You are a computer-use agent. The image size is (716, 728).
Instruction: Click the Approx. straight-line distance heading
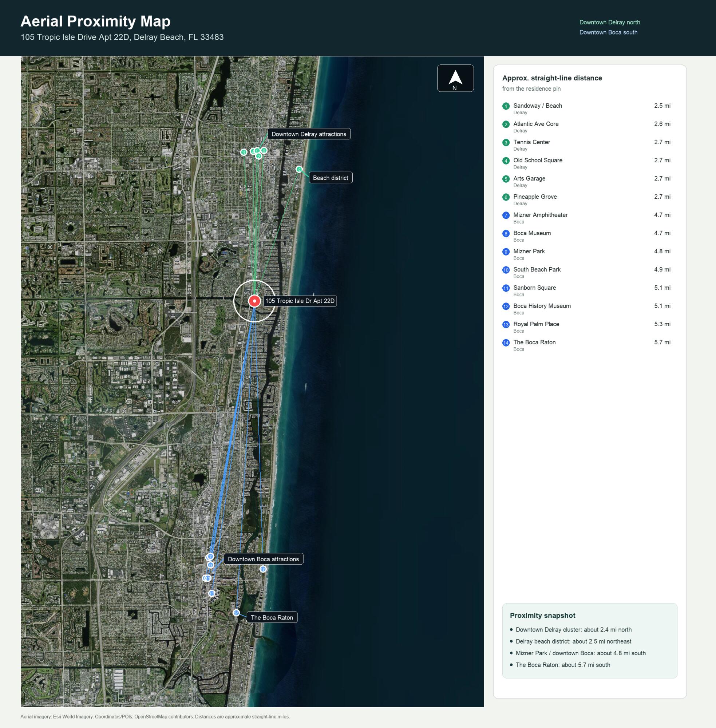click(552, 78)
